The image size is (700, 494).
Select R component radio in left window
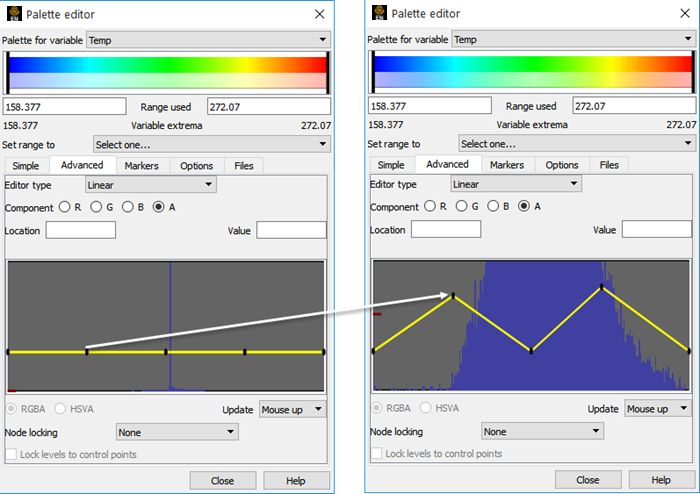(x=65, y=207)
